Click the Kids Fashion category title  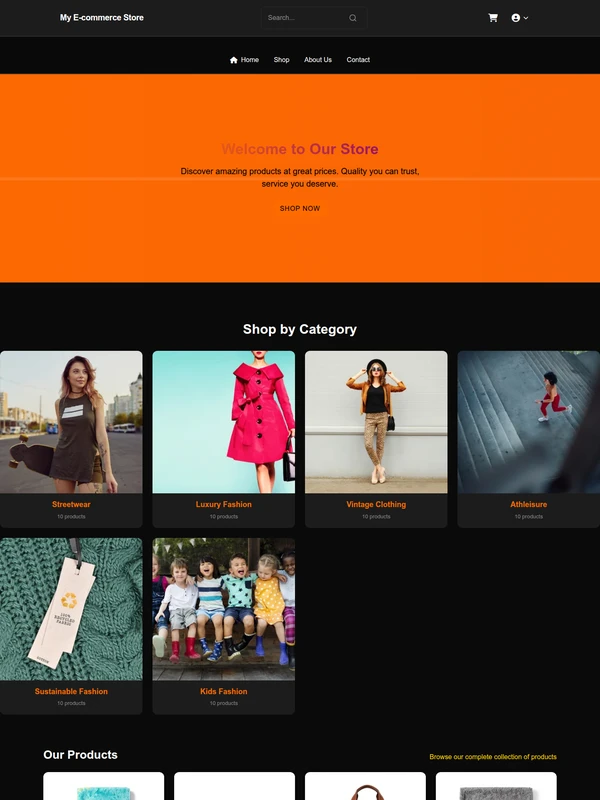(x=223, y=692)
